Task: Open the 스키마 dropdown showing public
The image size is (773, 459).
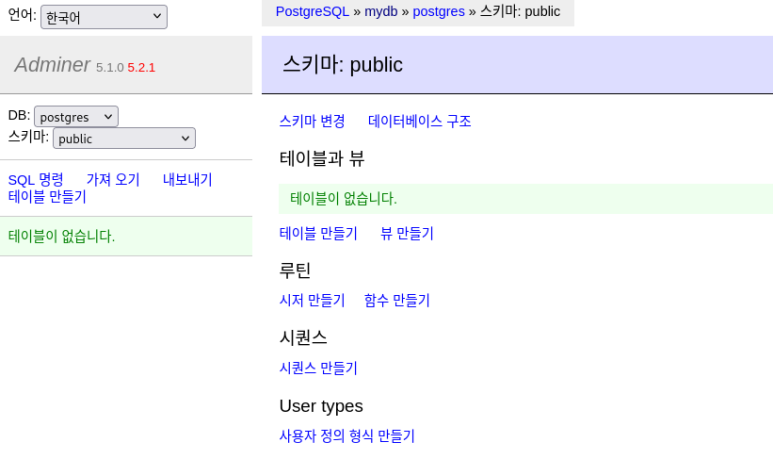Action: click(x=124, y=139)
